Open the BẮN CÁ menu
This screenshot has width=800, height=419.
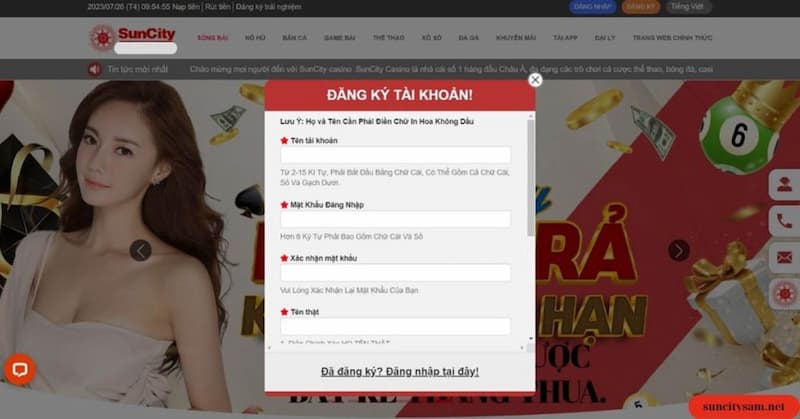(x=294, y=38)
